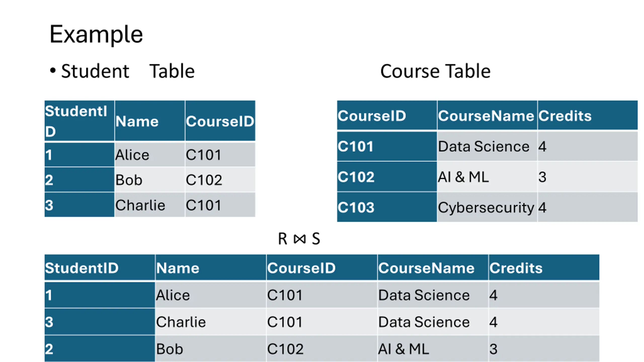This screenshot has height=362, width=644.
Task: Select the AI & ML cell in Course table
Action: (x=487, y=177)
